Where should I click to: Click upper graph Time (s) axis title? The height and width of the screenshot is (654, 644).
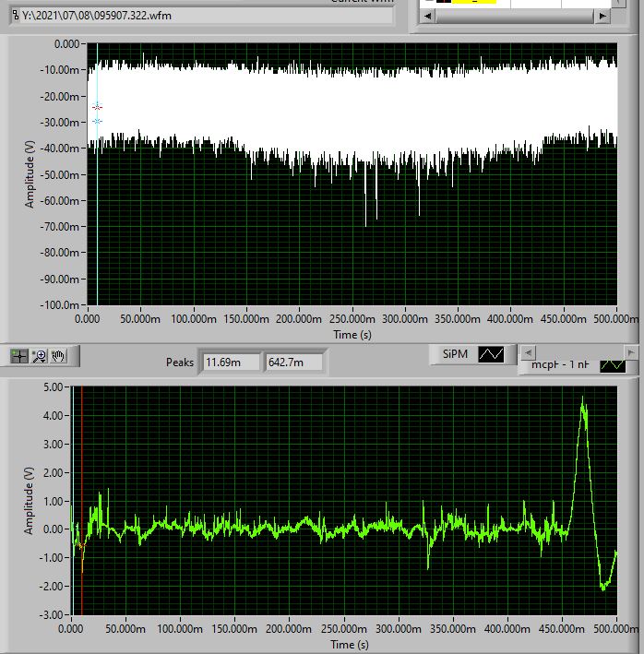[352, 335]
